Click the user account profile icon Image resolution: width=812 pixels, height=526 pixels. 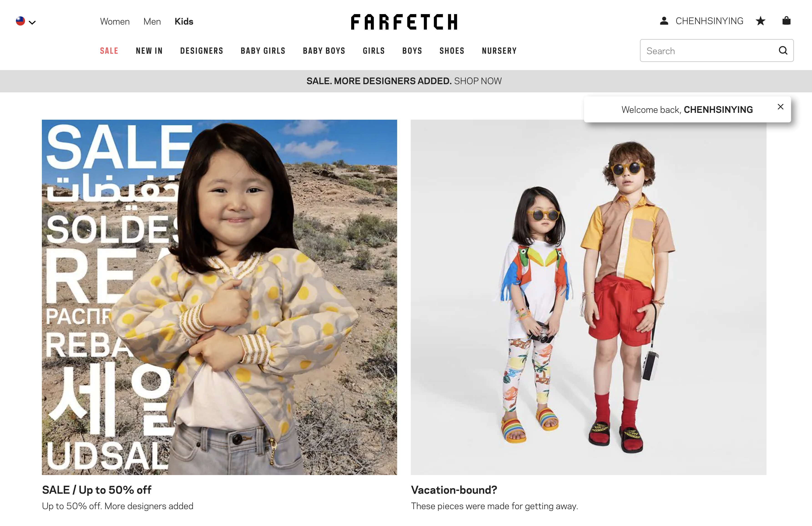tap(664, 21)
